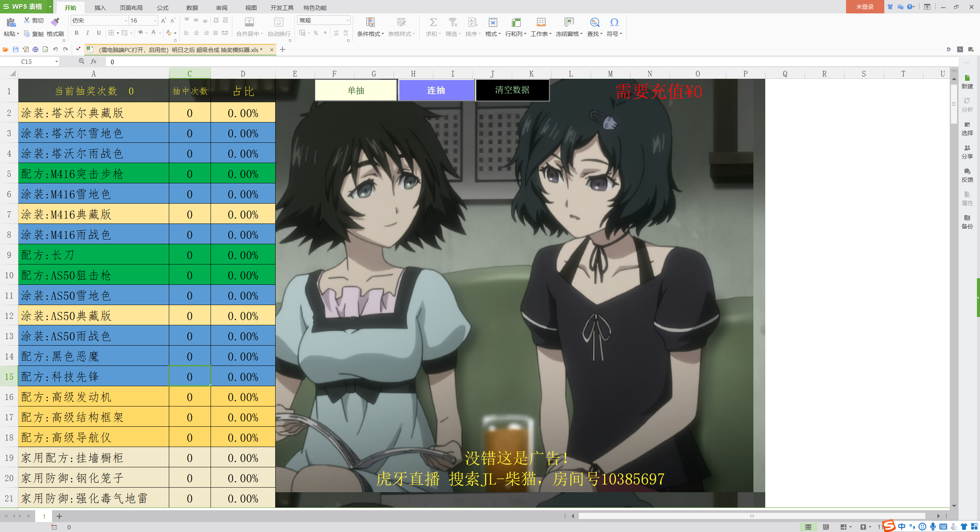Click Feedback in right sidebar
The width and height of the screenshot is (980, 532).
click(967, 175)
